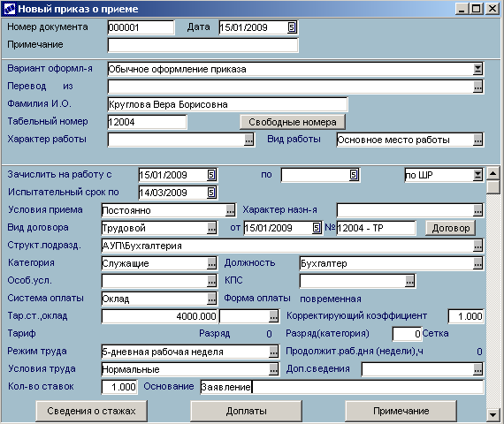Click ellipsis button for Доп.сведения
This screenshot has width=504, height=424.
(x=478, y=369)
